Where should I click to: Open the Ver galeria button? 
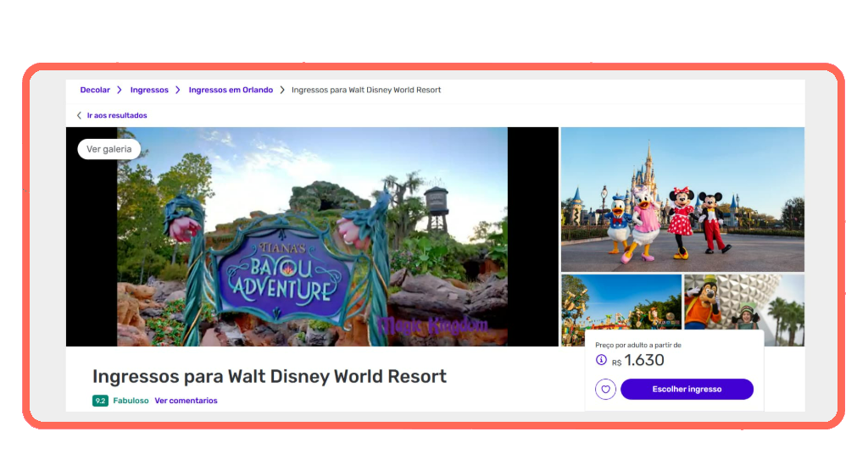pos(109,149)
